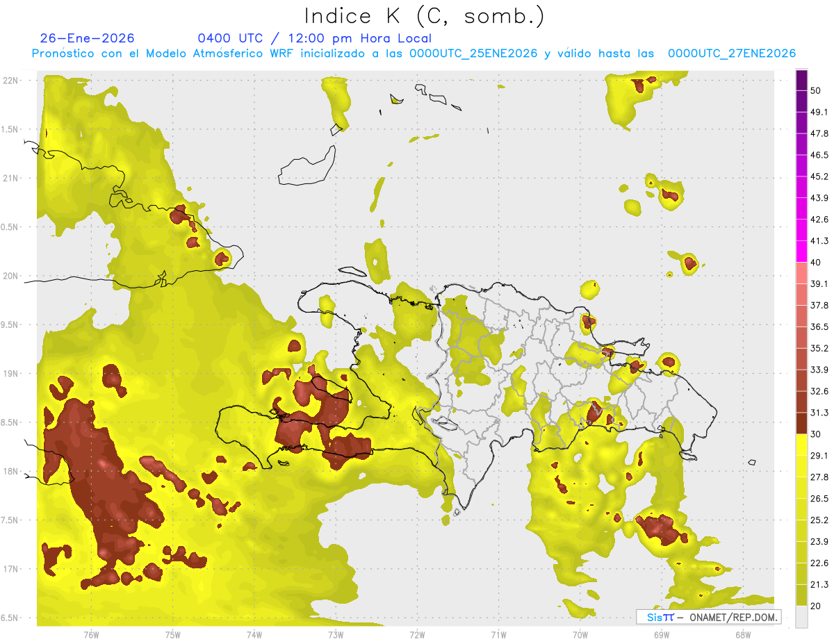The width and height of the screenshot is (834, 644).
Task: Click the '69W' longitude axis label
Action: point(661,635)
